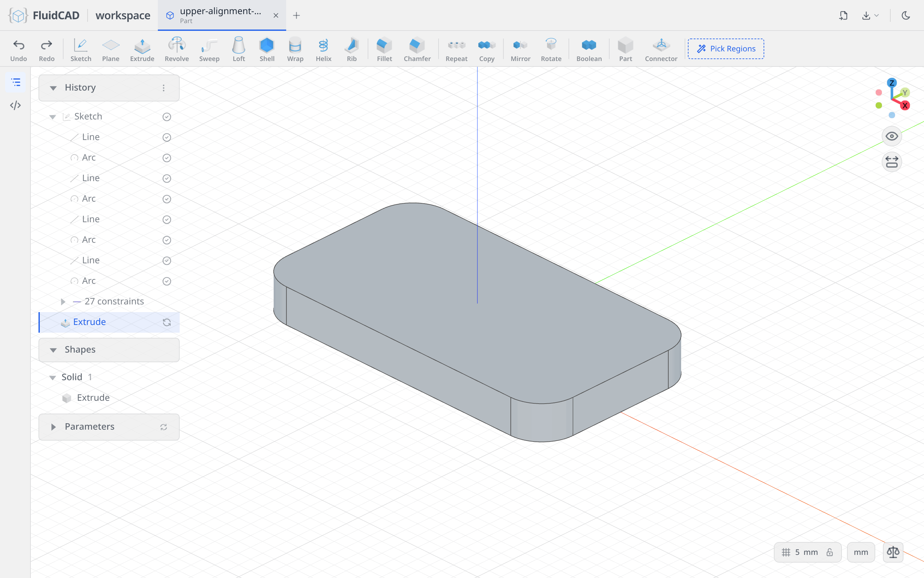924x578 pixels.
Task: Open the History panel options menu
Action: 163,88
